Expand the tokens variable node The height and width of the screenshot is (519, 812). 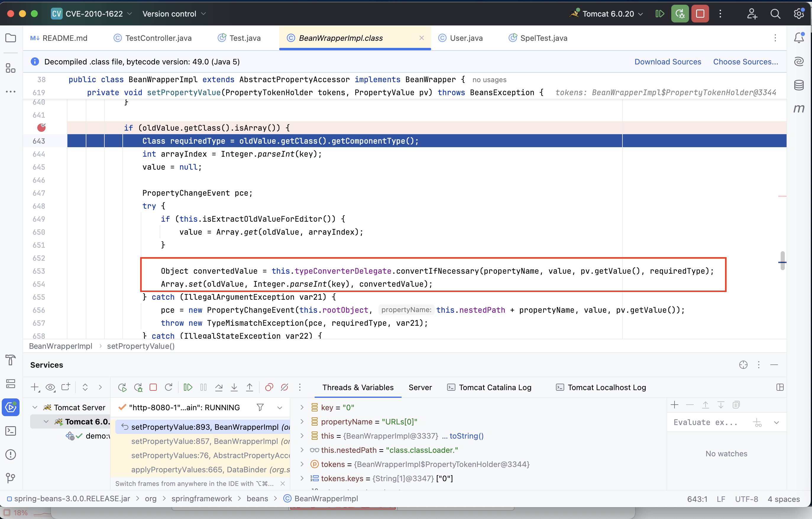pos(302,464)
